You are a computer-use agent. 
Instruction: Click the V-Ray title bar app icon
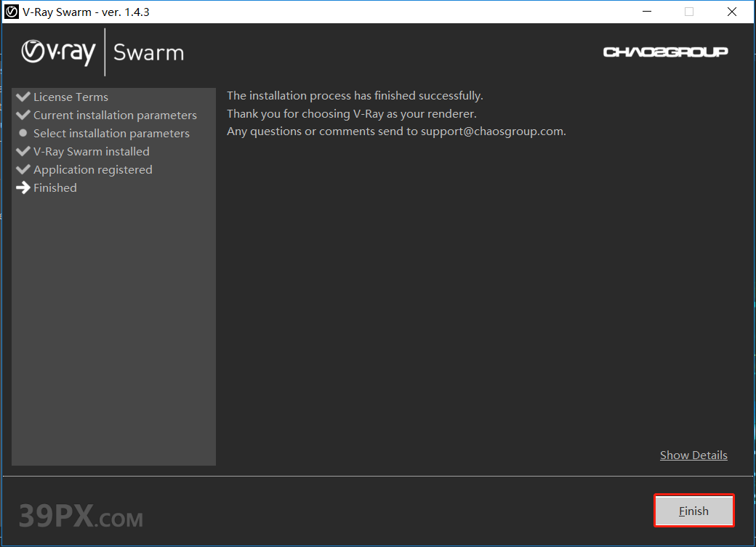[11, 12]
